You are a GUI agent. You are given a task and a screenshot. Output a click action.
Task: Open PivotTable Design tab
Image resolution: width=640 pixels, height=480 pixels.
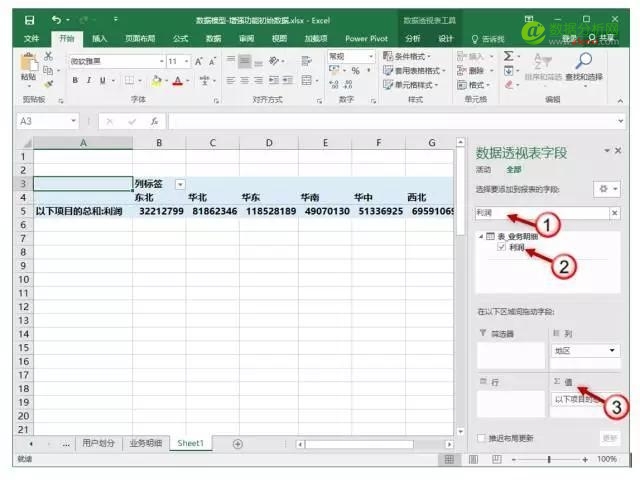tap(445, 39)
